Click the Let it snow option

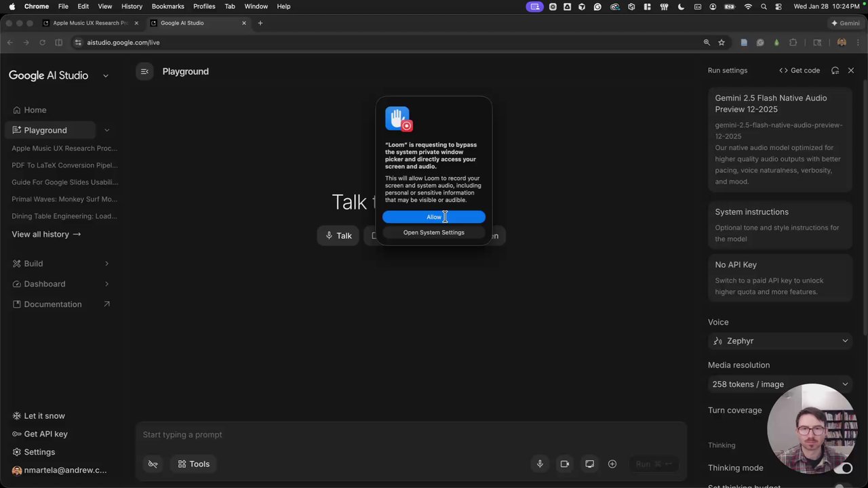(x=39, y=416)
